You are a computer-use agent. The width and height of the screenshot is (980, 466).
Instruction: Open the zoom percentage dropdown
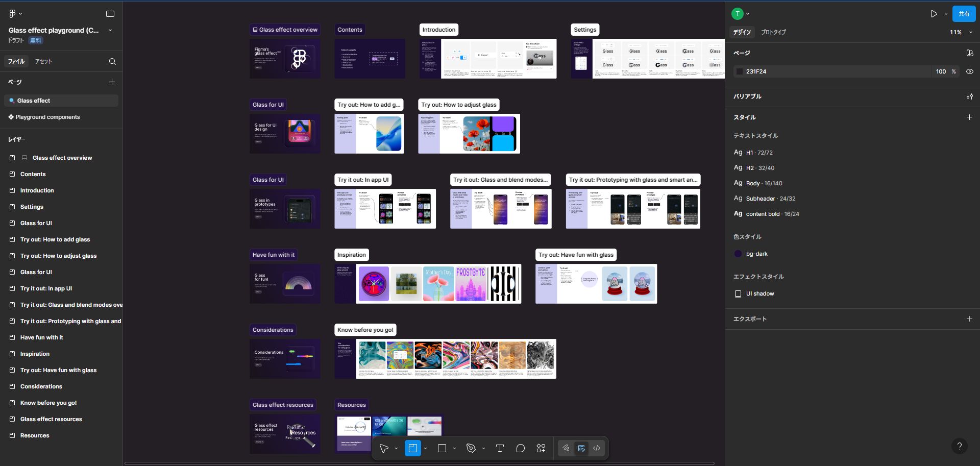(x=961, y=32)
